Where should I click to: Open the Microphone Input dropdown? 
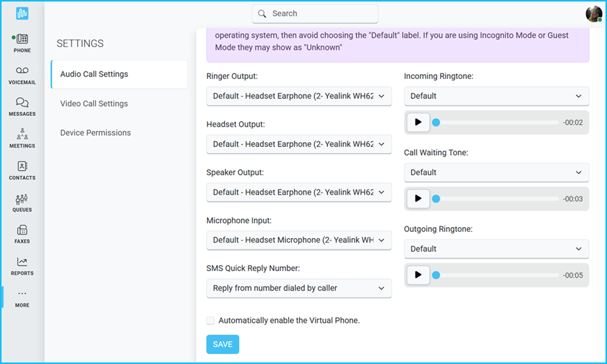pos(299,240)
